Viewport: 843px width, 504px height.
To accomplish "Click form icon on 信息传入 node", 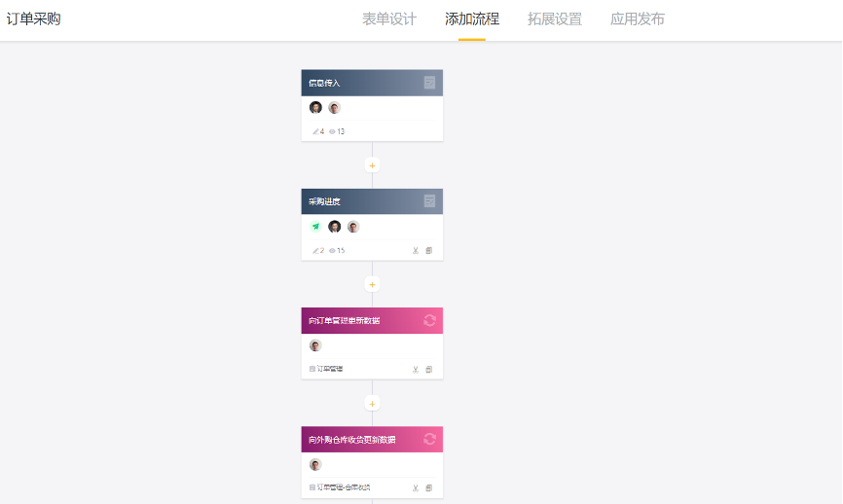I will (429, 83).
